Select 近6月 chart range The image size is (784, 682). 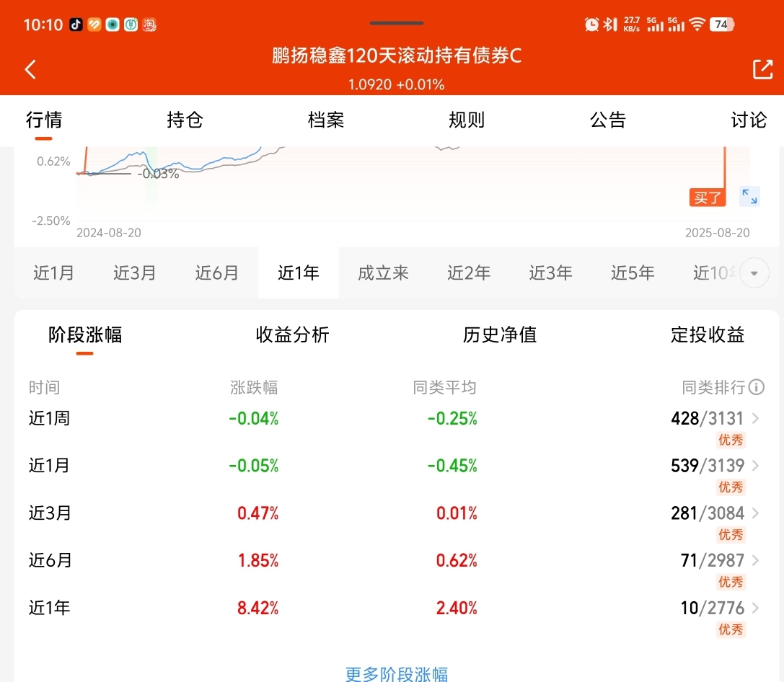pyautogui.click(x=216, y=273)
